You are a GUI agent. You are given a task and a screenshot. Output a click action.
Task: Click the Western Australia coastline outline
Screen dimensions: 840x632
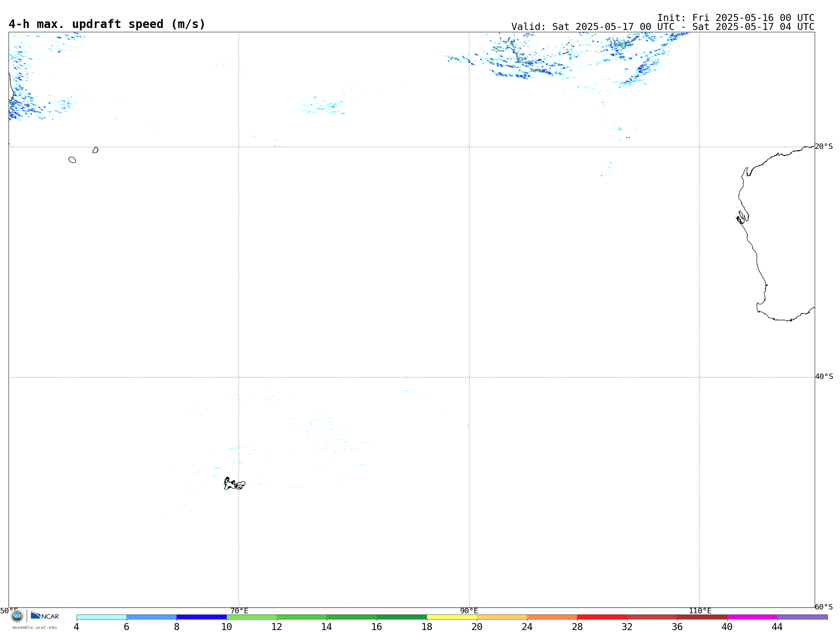(x=776, y=234)
